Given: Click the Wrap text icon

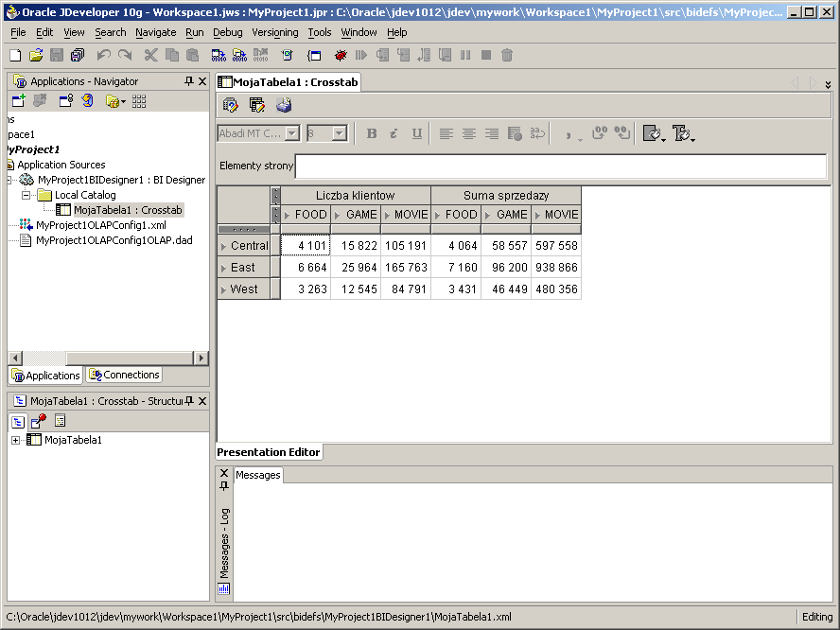Looking at the screenshot, I should pos(537,133).
